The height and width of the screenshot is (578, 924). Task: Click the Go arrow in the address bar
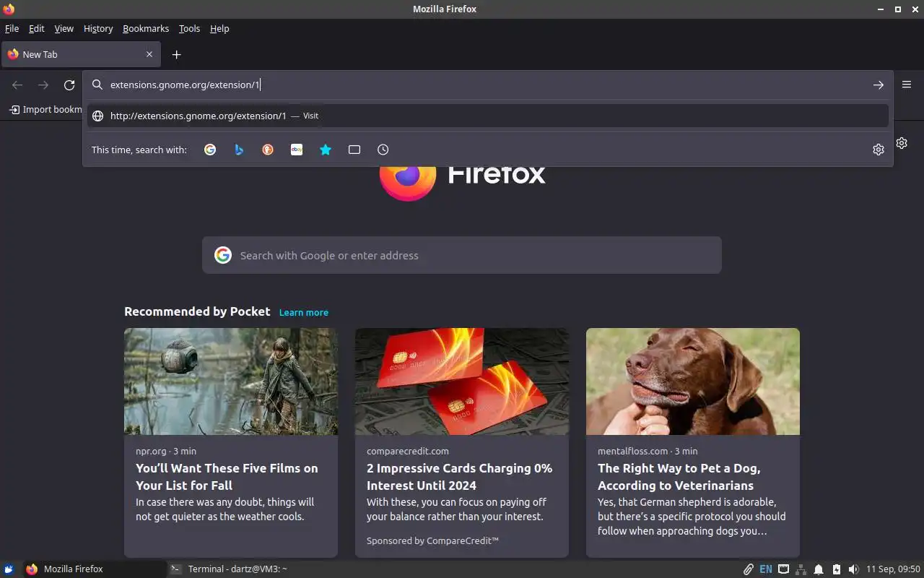coord(879,85)
